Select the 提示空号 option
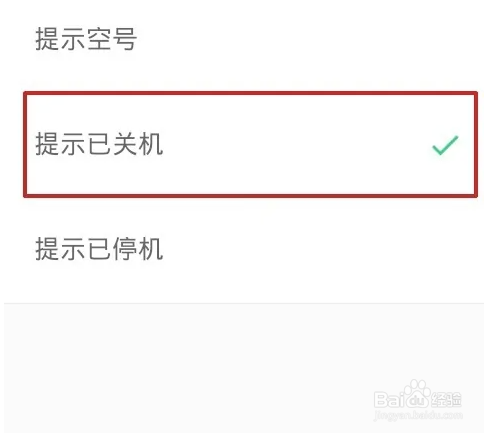The width and height of the screenshot is (491, 433). coord(245,39)
